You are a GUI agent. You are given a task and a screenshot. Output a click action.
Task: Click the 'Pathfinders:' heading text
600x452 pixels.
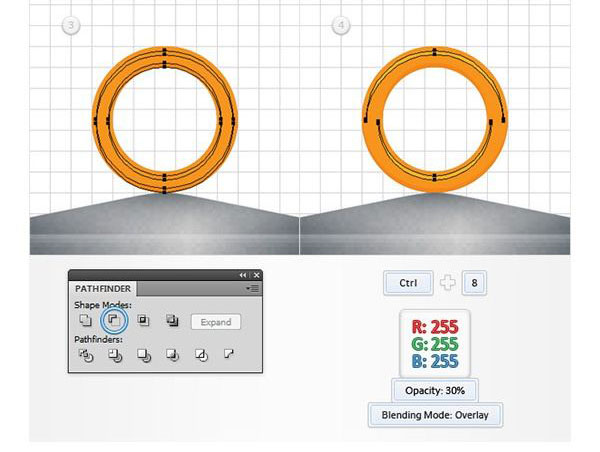98,339
